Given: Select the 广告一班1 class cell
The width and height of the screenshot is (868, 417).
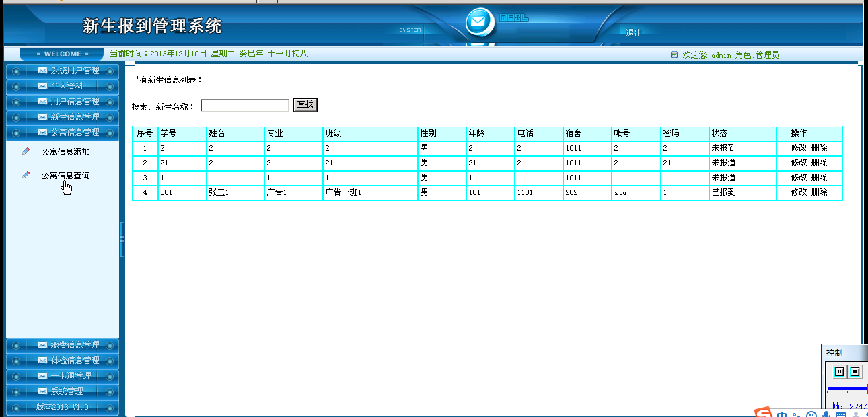Looking at the screenshot, I should 370,192.
